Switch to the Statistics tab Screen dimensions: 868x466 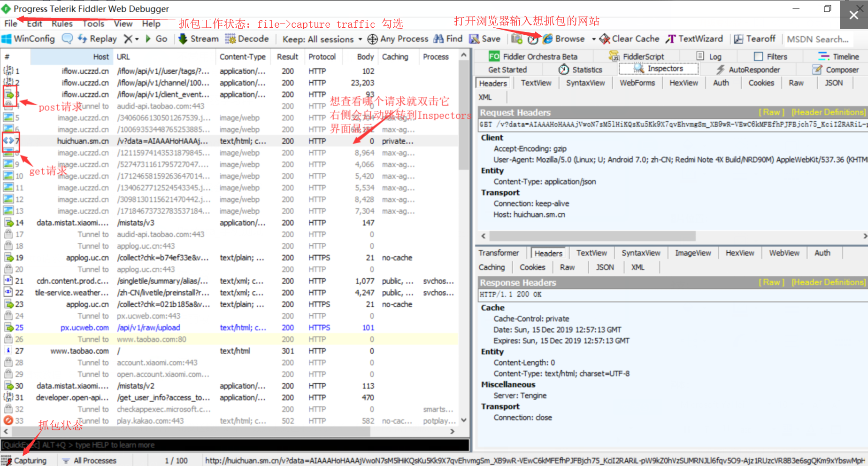[581, 70]
